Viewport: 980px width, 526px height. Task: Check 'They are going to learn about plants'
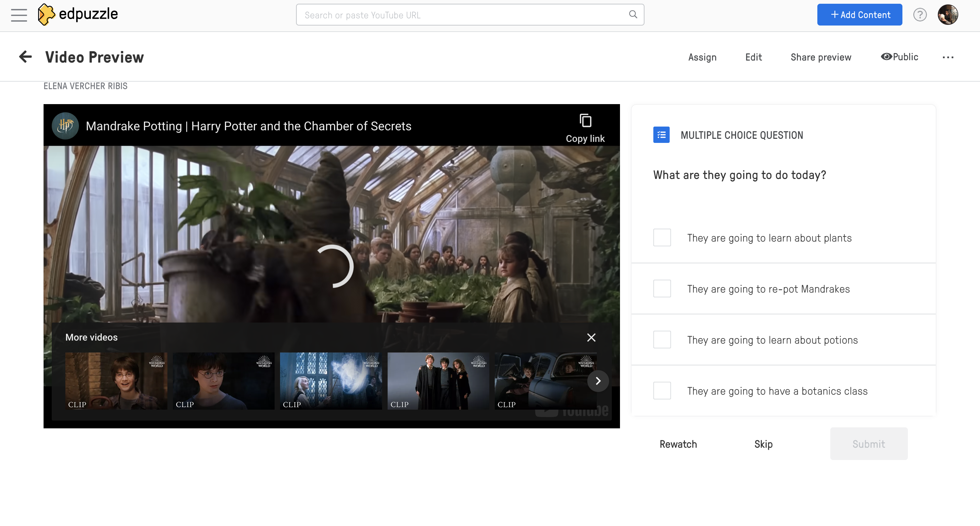click(x=662, y=237)
